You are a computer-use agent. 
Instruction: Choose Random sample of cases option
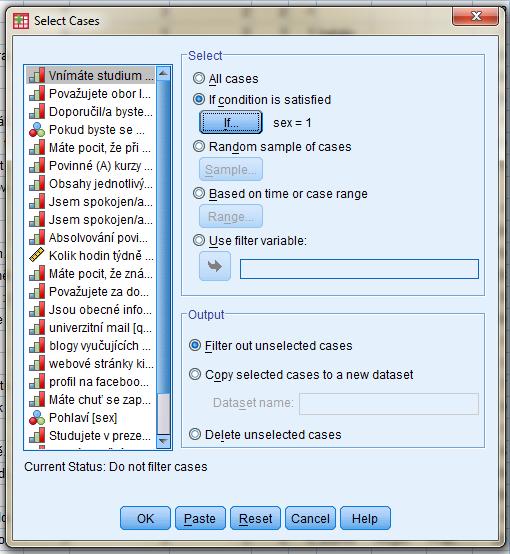[199, 146]
